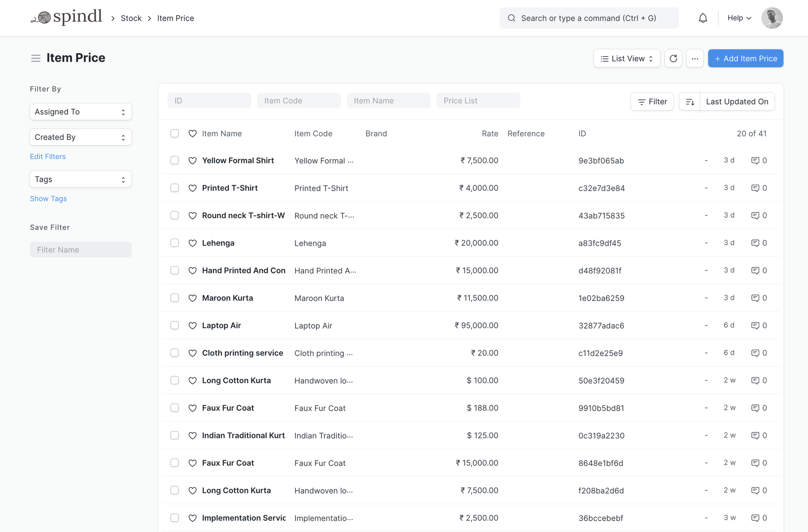Open comments for Lehenga row
Viewport: 808px width, 532px height.
click(759, 243)
